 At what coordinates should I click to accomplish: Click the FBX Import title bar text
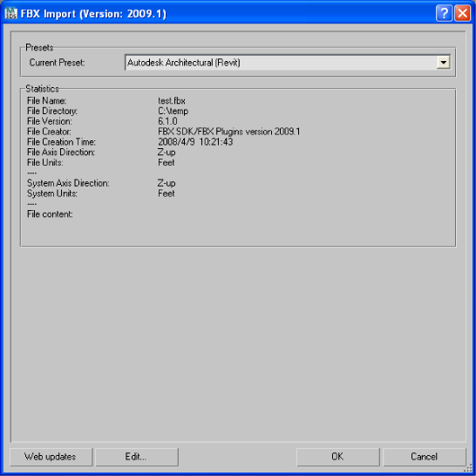tap(93, 14)
